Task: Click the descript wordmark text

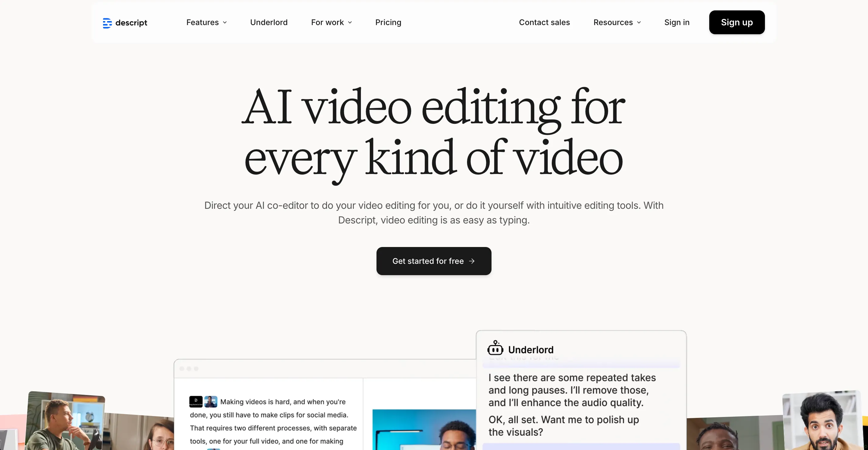Action: pos(131,23)
